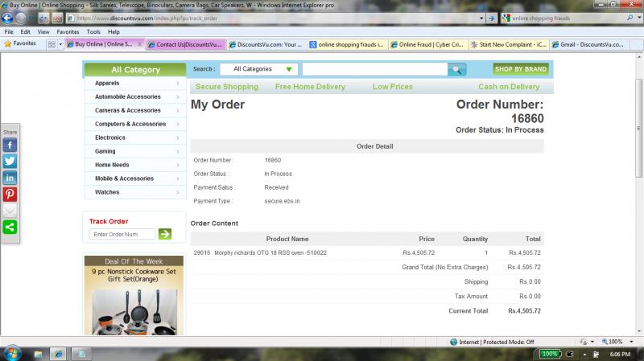This screenshot has height=361, width=644.
Task: Click the Refresh page icon in the address bar
Action: [43, 18]
